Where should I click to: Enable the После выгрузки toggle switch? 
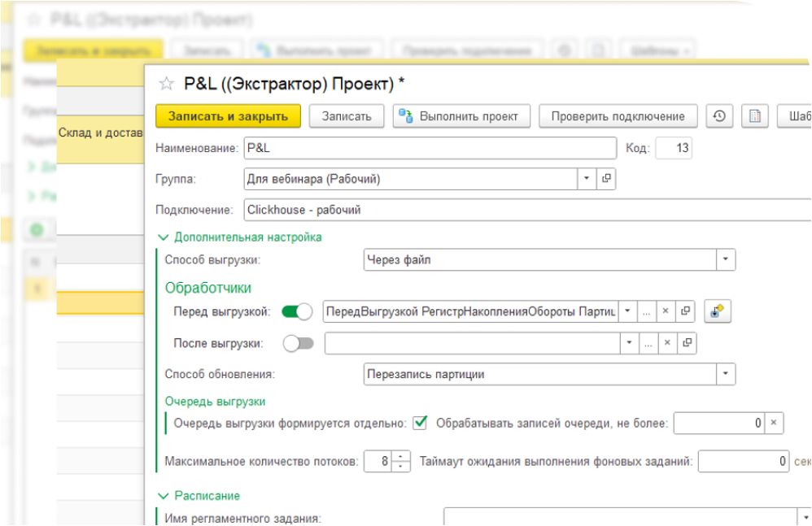point(297,343)
